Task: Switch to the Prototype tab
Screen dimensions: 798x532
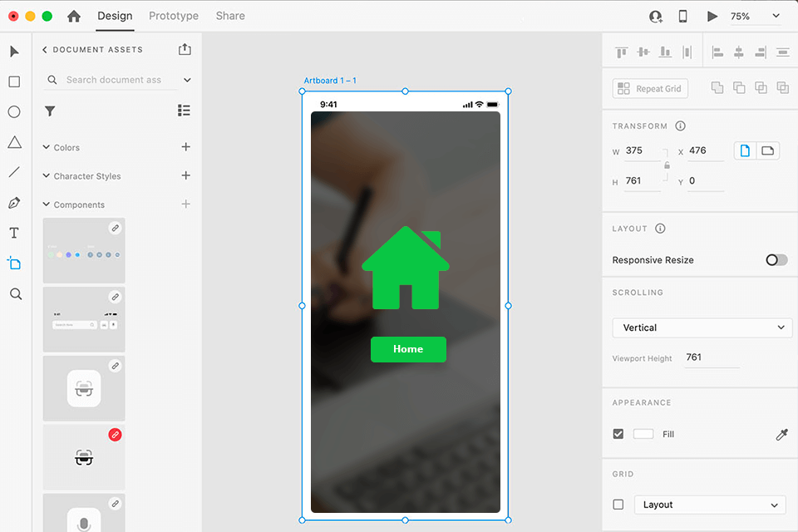Action: (174, 16)
